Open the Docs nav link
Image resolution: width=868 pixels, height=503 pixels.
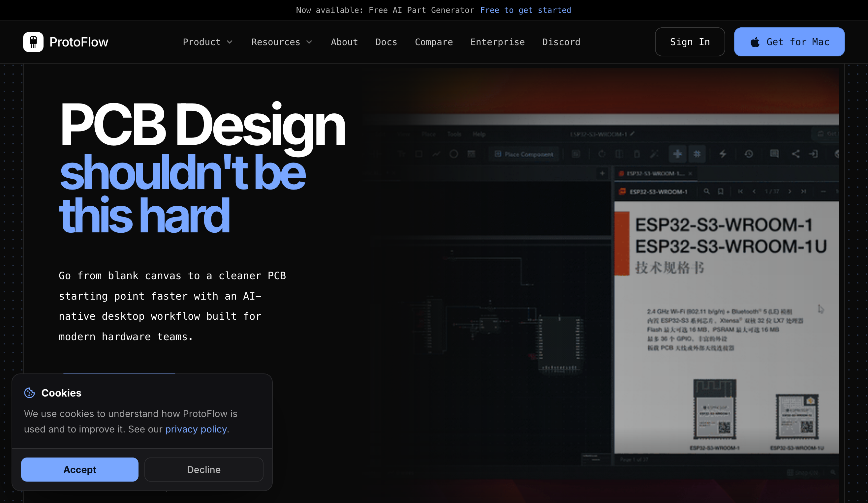pos(386,42)
